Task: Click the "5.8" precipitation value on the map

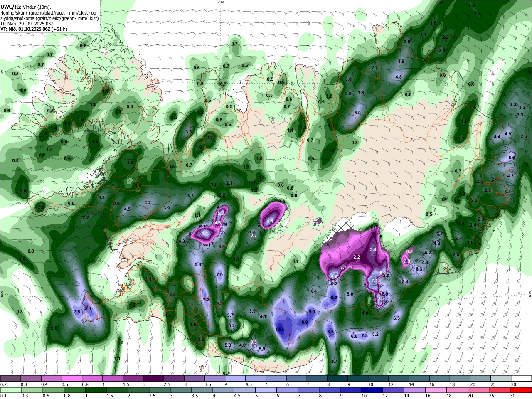Action: tap(198, 264)
